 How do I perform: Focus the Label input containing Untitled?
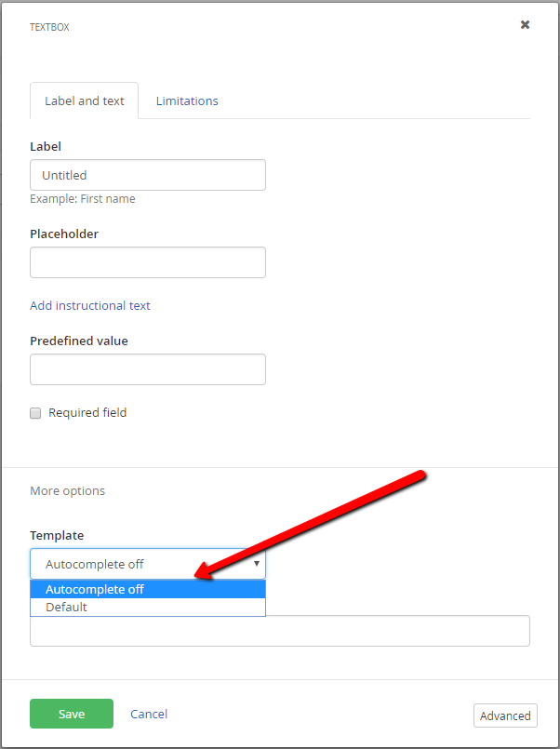point(148,175)
